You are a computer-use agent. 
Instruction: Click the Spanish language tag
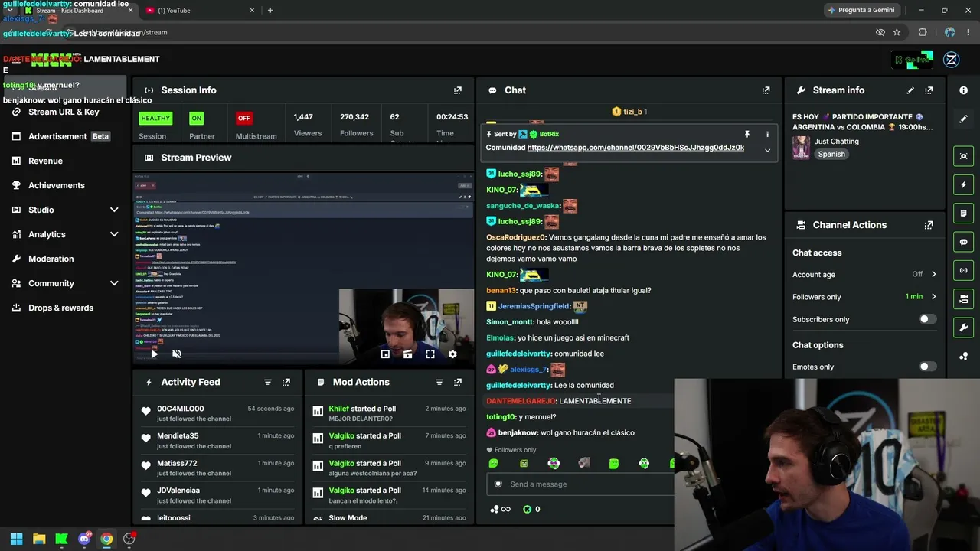[831, 154]
